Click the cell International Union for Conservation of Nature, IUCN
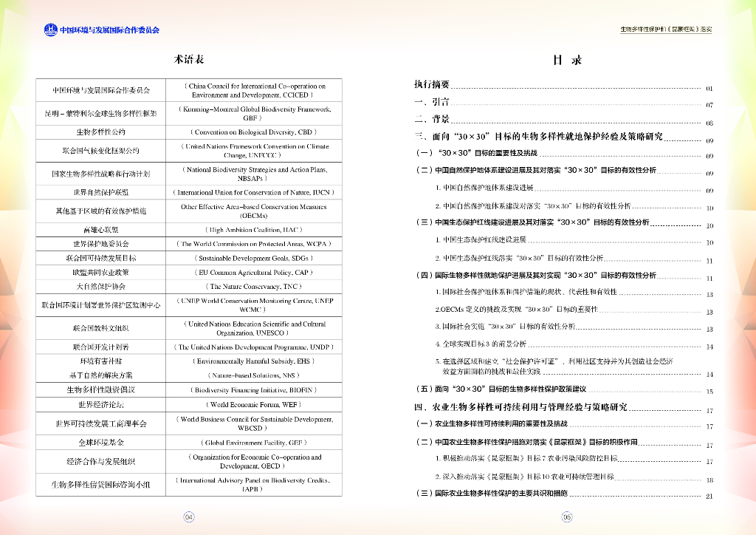The image size is (756, 535). coord(254,192)
